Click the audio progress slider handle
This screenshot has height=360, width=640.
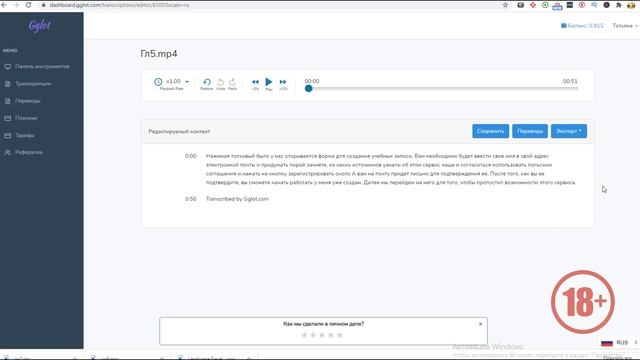[x=309, y=89]
